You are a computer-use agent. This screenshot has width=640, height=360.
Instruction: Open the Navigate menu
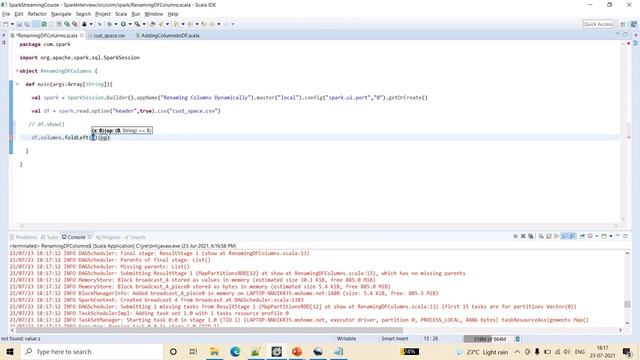[61, 14]
